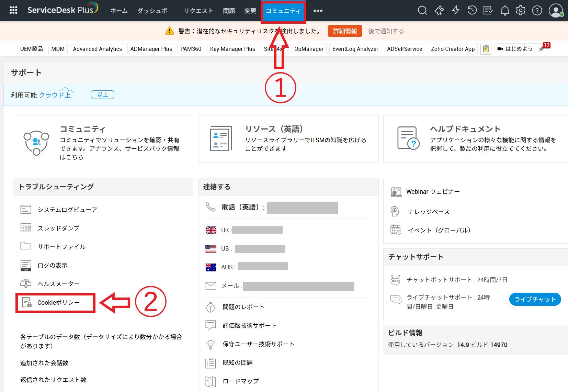The height and width of the screenshot is (392, 568).
Task: Open the admin settings gear icon
Action: [x=521, y=11]
